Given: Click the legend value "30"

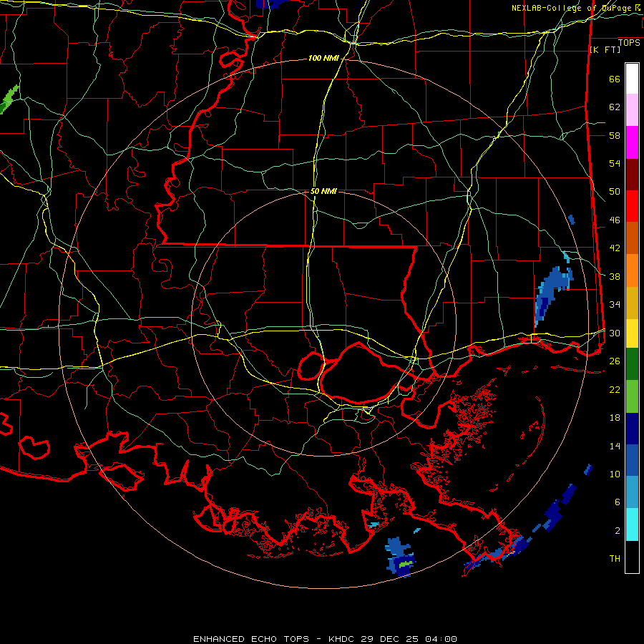Looking at the screenshot, I should pyautogui.click(x=615, y=333).
